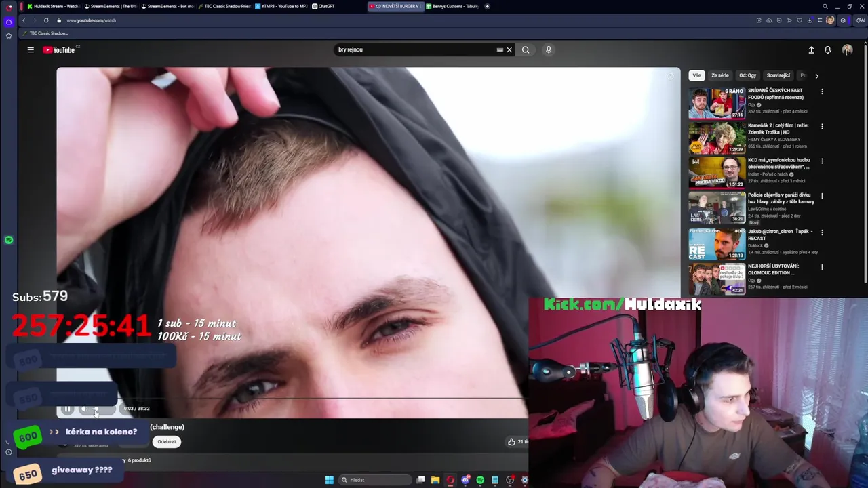Pause the video with the pause button

click(x=67, y=409)
